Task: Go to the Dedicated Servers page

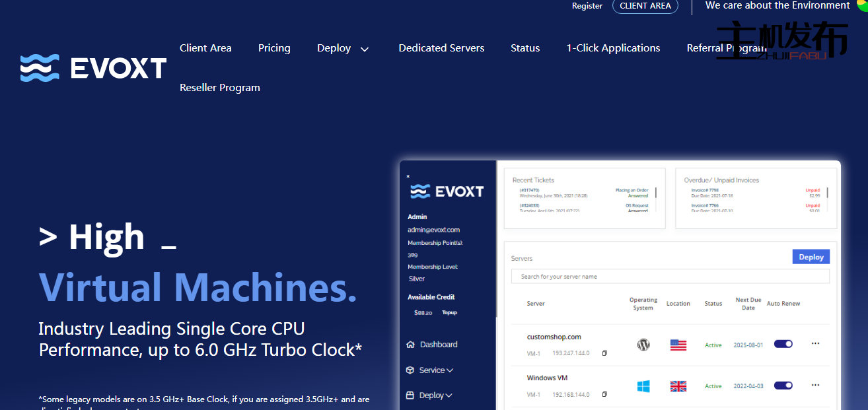Action: click(441, 48)
